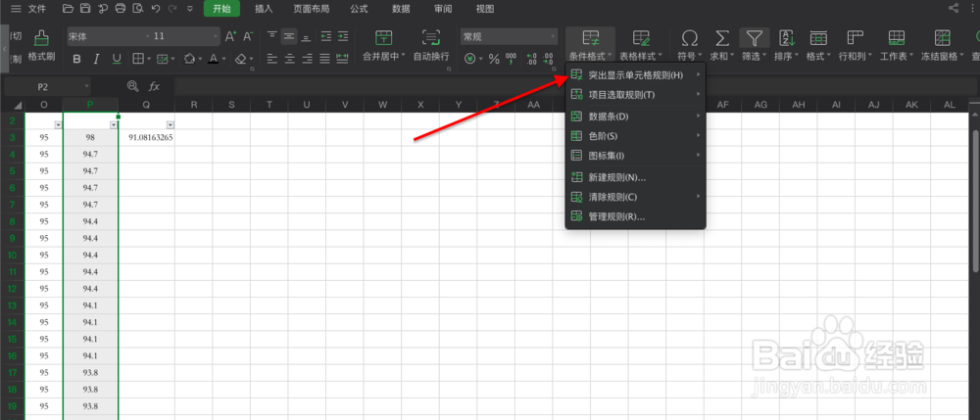Click the Freeze Panes (冻结窗格) icon
Viewport: 980px width, 420px height.
pos(943,38)
